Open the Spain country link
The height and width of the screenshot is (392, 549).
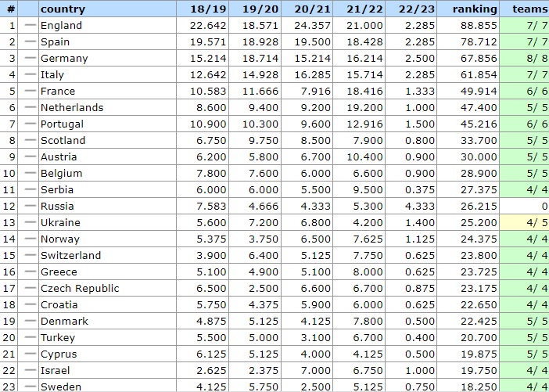click(x=56, y=42)
